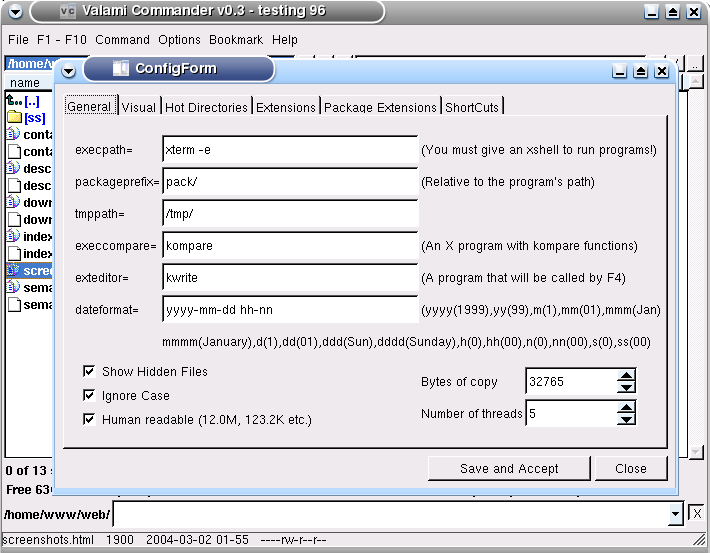Click the Valami Commander window menu icon

coord(67,12)
